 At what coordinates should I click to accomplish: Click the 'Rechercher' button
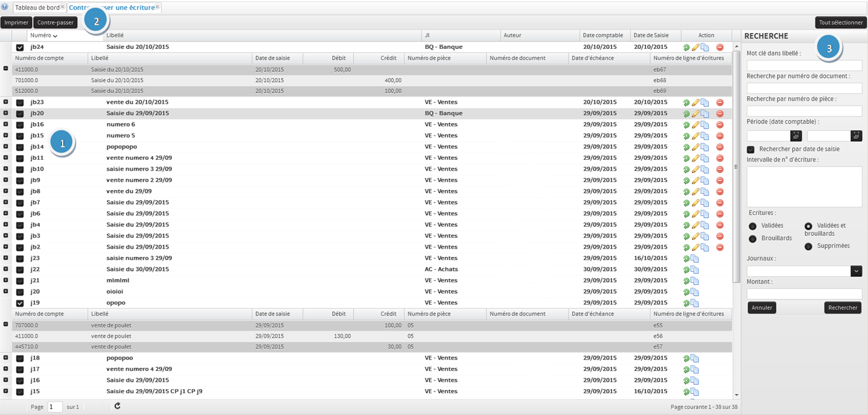[842, 308]
